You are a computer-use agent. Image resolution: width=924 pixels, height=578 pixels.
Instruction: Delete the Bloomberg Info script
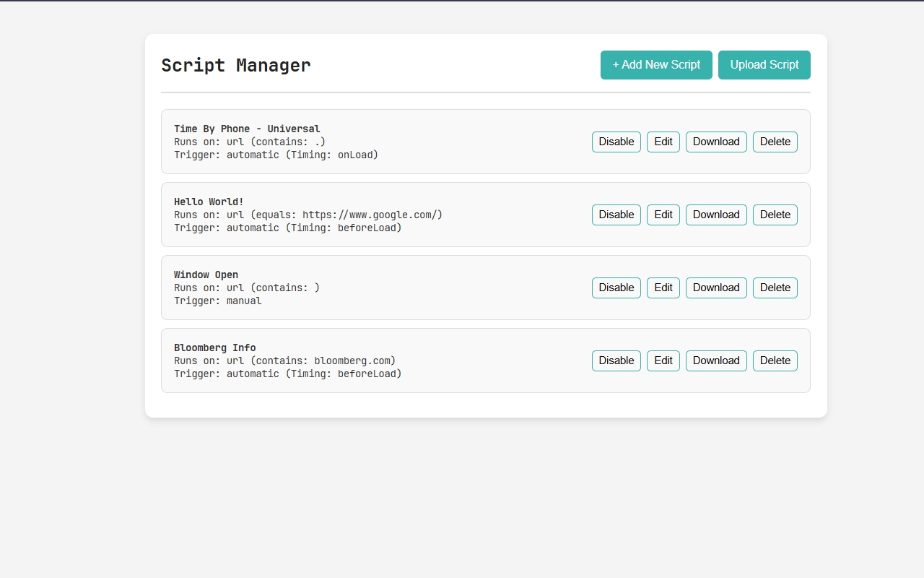[x=775, y=361]
